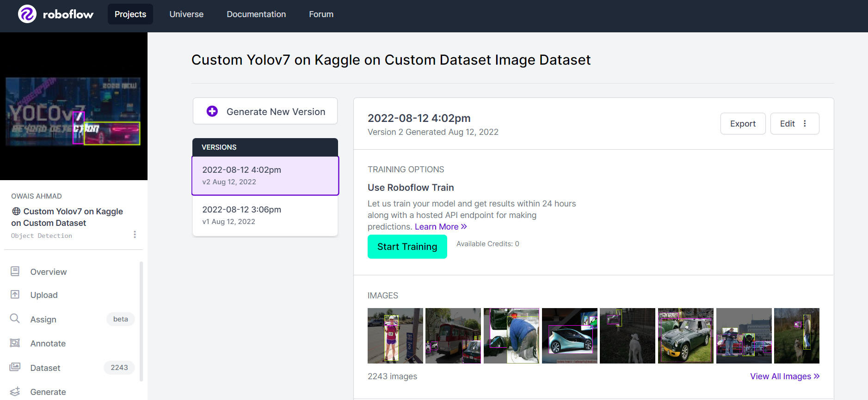This screenshot has height=400, width=868.
Task: Select version v2 2022-08-12 4:02pm
Action: click(265, 176)
